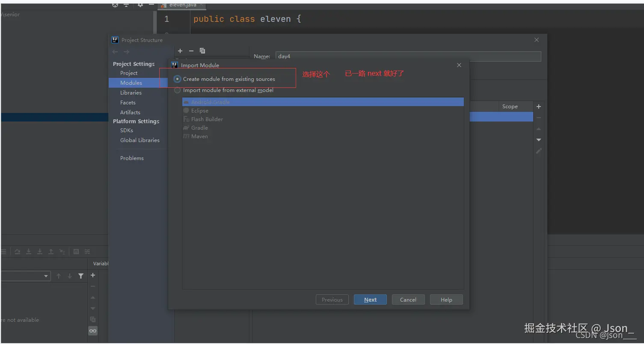This screenshot has width=644, height=344.
Task: Open Project under Project Settings
Action: 129,73
